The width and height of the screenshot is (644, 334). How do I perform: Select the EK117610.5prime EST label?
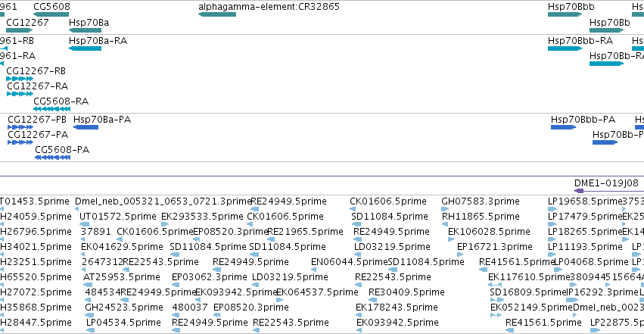(527, 277)
